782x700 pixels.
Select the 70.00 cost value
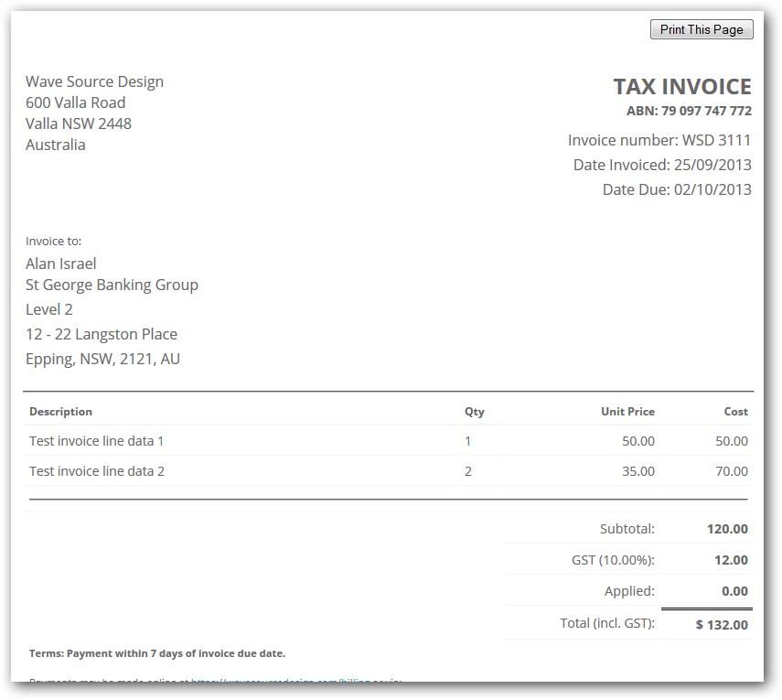732,470
